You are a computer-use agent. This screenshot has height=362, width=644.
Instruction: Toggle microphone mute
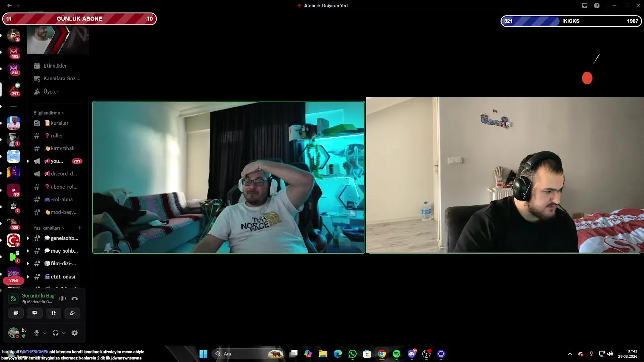[36, 333]
